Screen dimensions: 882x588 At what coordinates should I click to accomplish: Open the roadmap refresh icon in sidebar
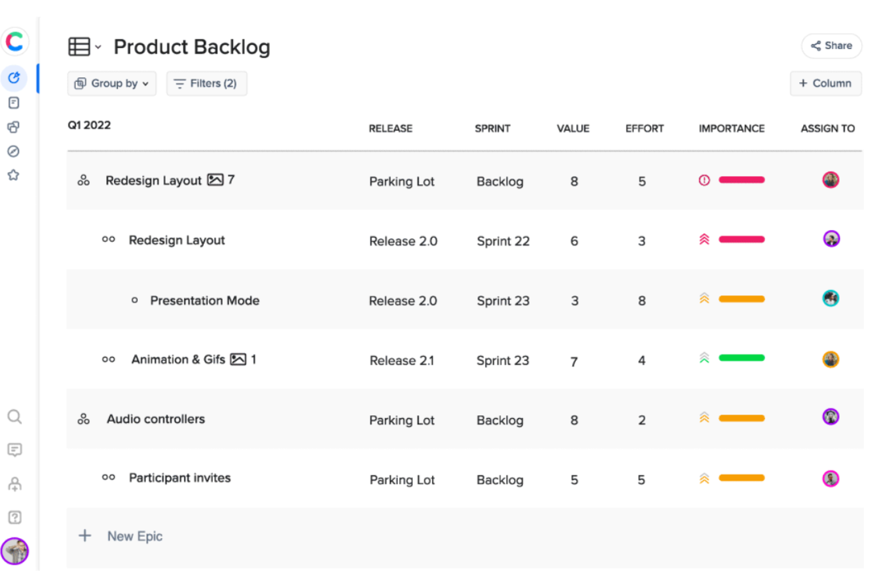coord(14,78)
